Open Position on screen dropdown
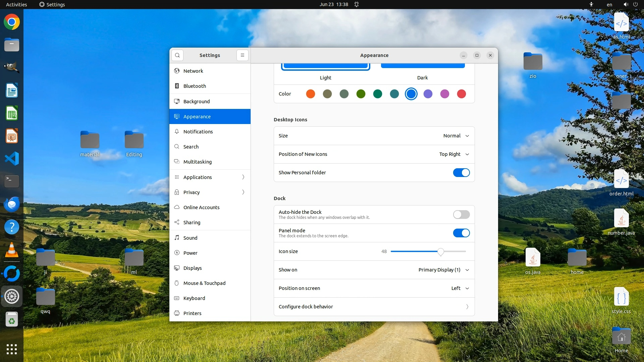Screen dimensions: 644x362 pos(460,288)
